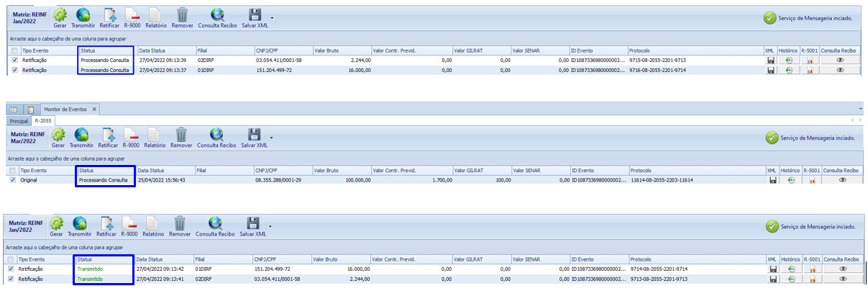Click Remover in the bottom Jan/2022 toolbar

[x=180, y=227]
